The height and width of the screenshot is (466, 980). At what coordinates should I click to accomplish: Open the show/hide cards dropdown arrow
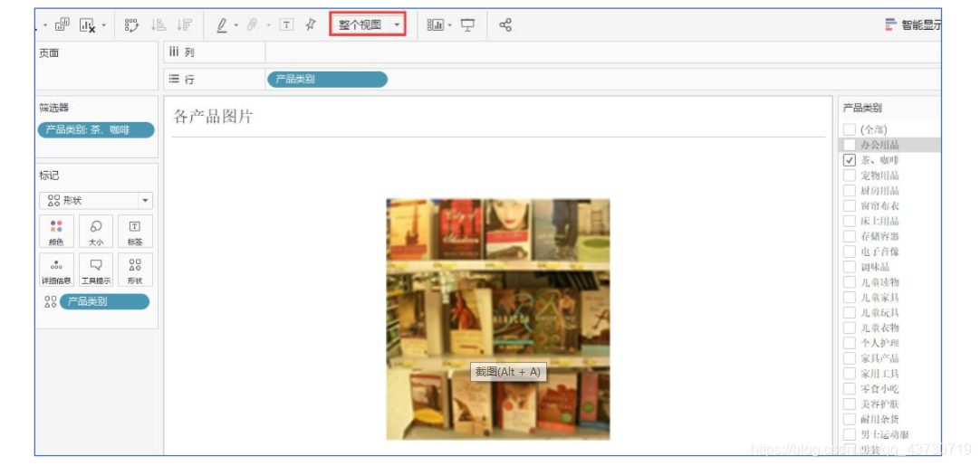pyautogui.click(x=449, y=25)
